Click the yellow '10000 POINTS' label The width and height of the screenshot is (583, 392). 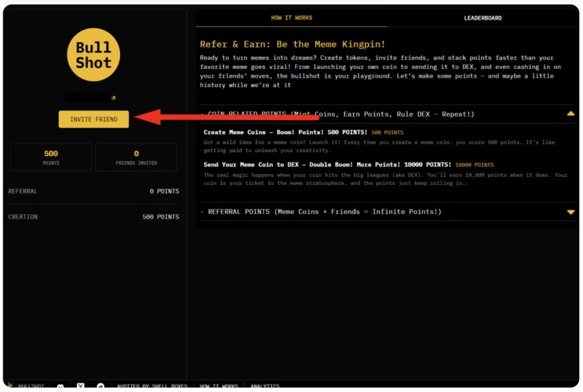tap(474, 165)
